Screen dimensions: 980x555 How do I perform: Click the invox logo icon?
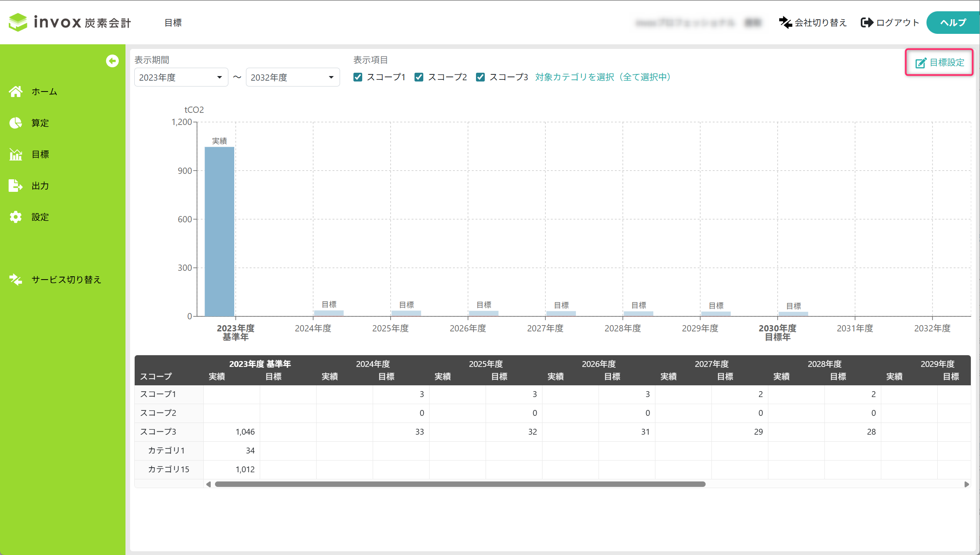(18, 22)
